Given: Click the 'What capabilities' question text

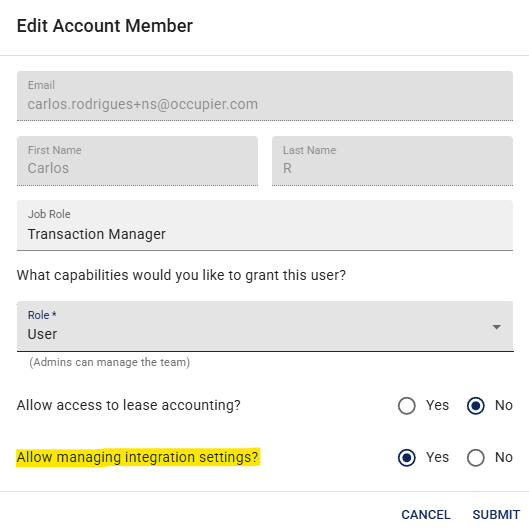Looking at the screenshot, I should coord(181,275).
